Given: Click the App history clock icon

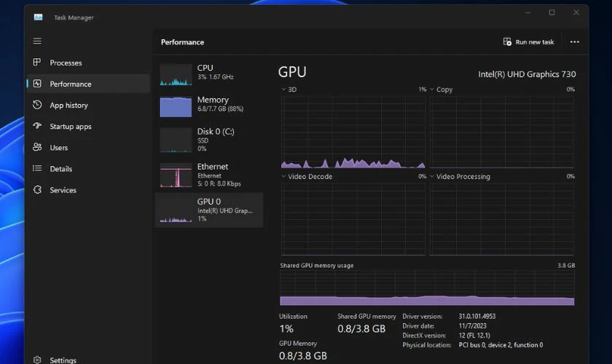Looking at the screenshot, I should pyautogui.click(x=37, y=105).
